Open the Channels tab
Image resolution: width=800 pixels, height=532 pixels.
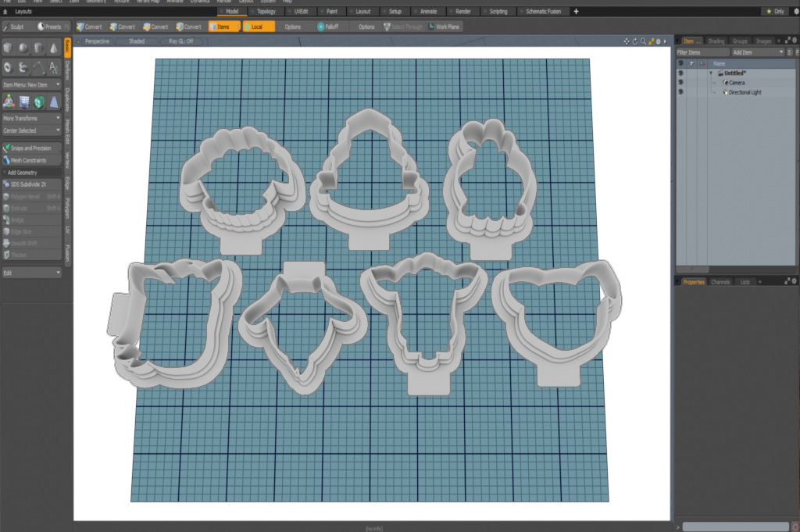(x=720, y=281)
